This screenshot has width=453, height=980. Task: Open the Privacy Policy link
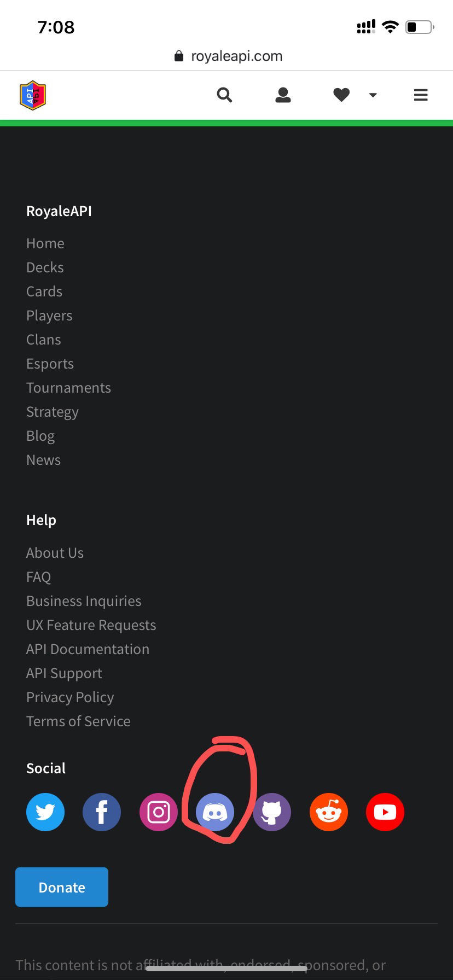tap(70, 697)
